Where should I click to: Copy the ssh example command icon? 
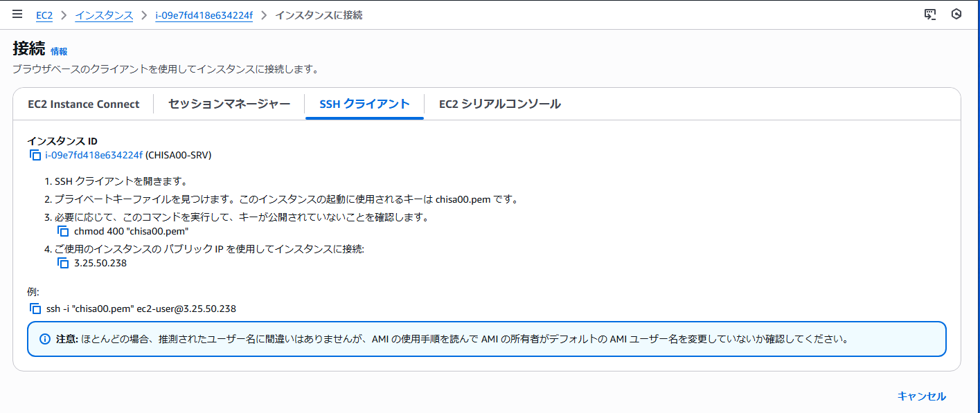tap(35, 309)
